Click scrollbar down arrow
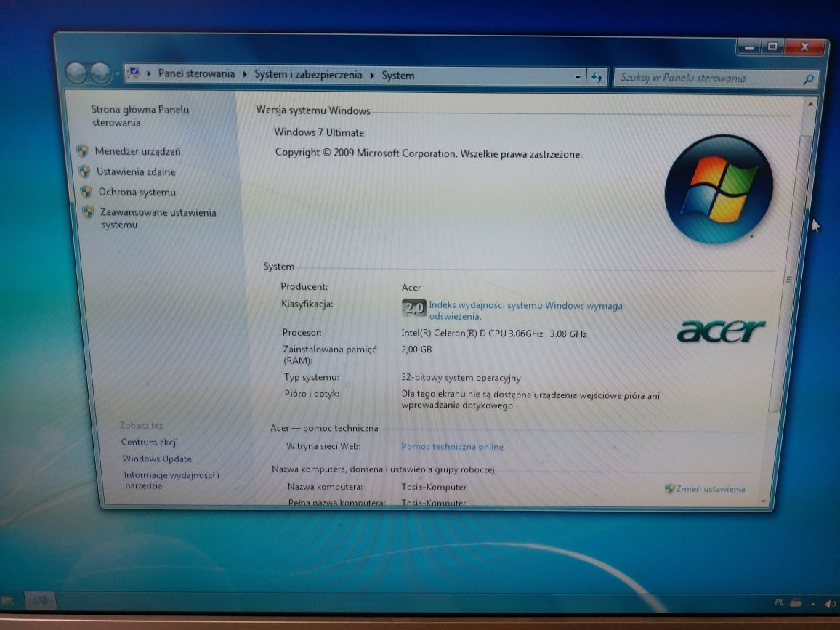Screen dimensions: 840x630 pos(764,501)
